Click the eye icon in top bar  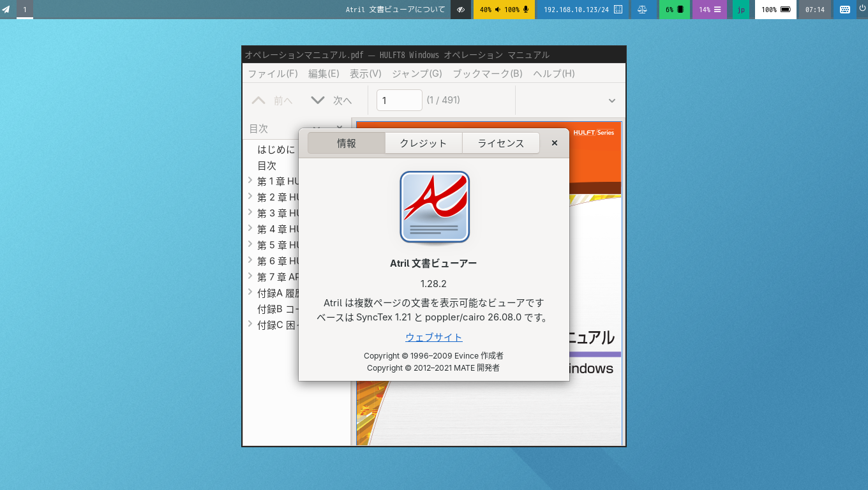click(x=461, y=10)
